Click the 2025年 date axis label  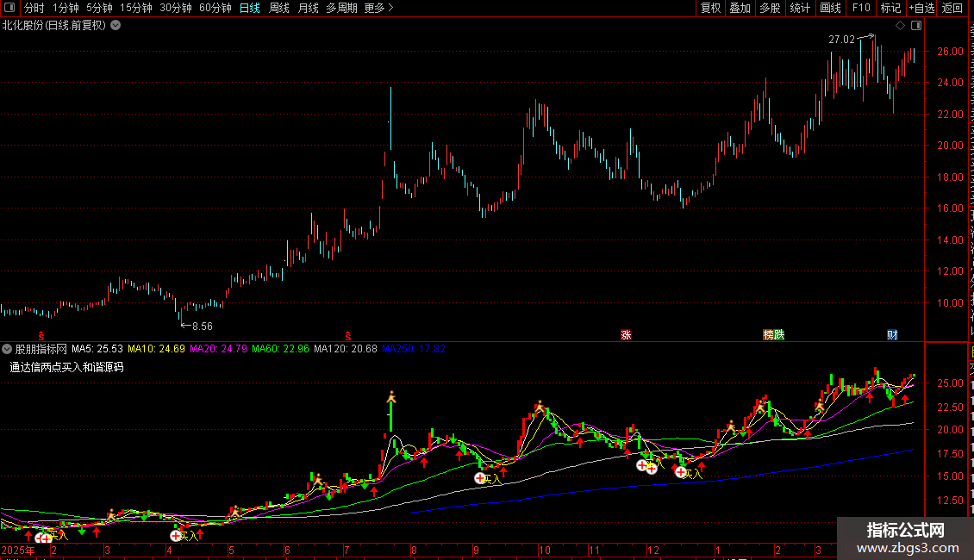coord(19,551)
